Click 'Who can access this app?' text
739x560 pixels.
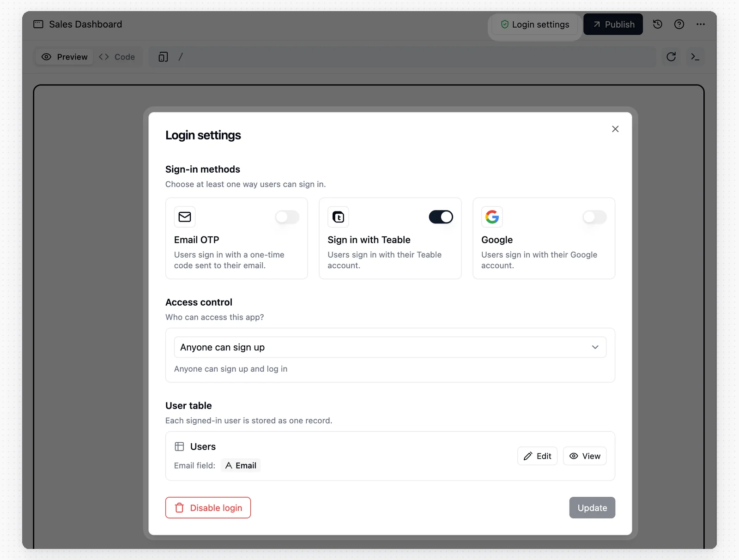[215, 317]
